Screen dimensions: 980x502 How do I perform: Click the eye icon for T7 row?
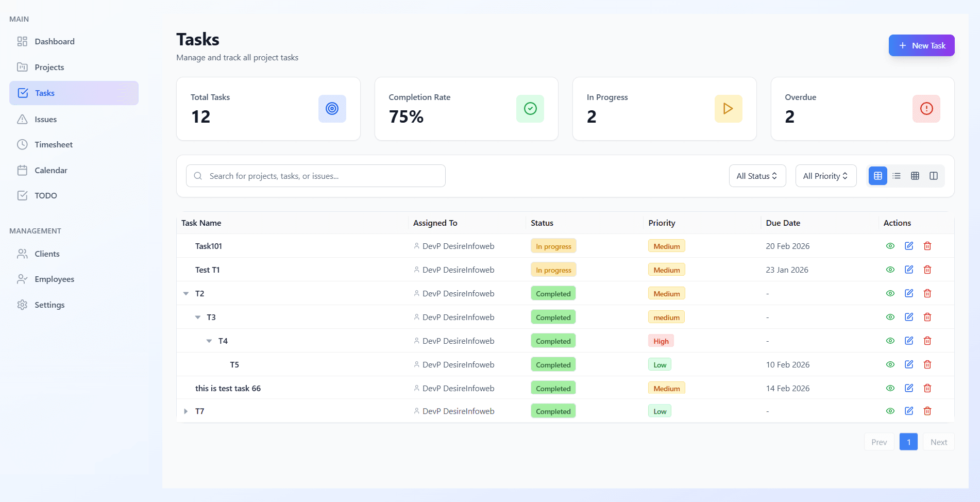[x=890, y=411]
